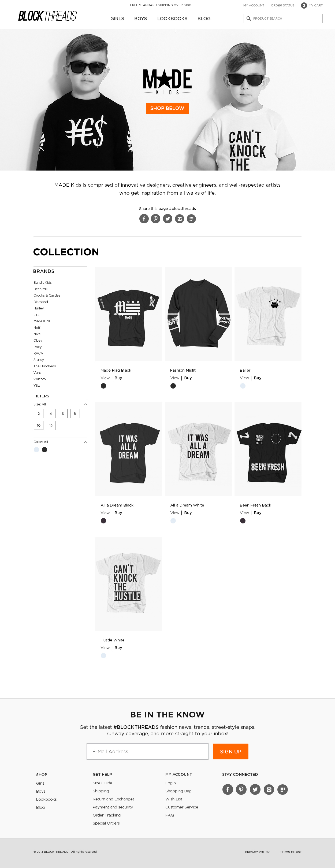Filter by black color swatch in sidebar
335x868 pixels.
[44, 450]
